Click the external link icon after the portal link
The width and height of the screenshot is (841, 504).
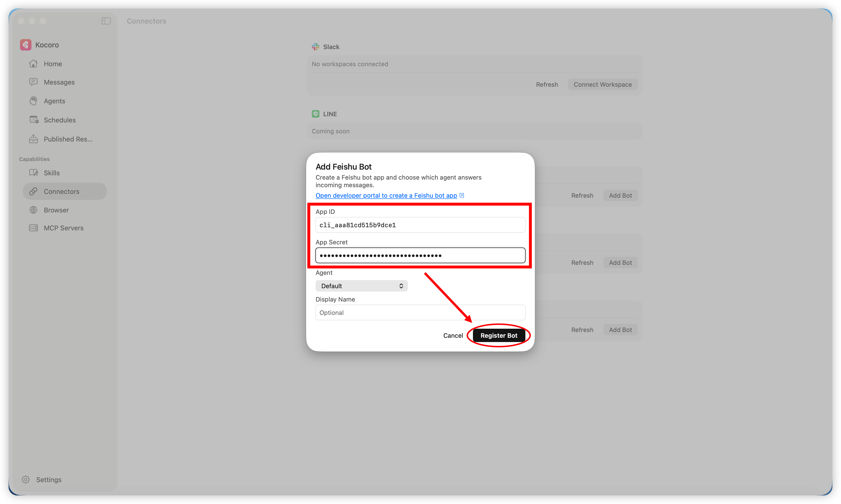(x=462, y=195)
